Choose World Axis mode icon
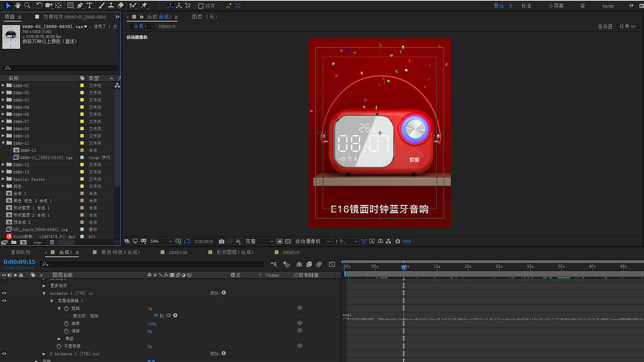Screen dimensions: 644x362 (x=179, y=6)
